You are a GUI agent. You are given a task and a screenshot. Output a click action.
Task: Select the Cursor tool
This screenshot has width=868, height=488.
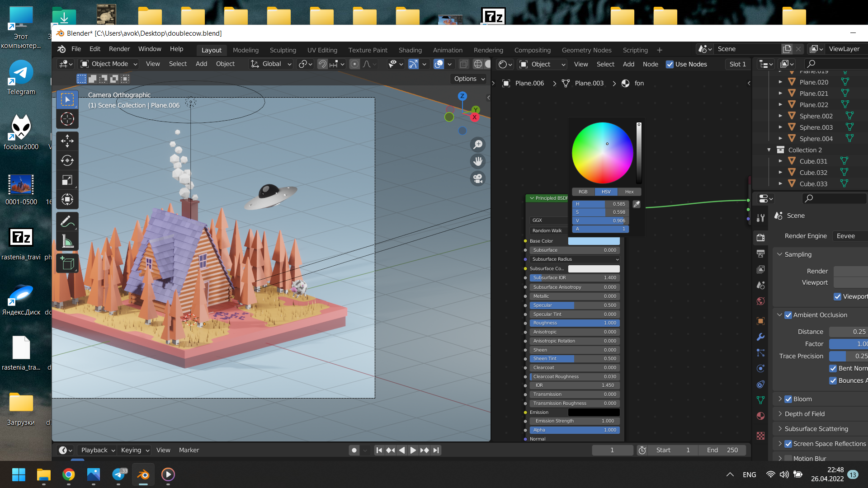tap(67, 119)
